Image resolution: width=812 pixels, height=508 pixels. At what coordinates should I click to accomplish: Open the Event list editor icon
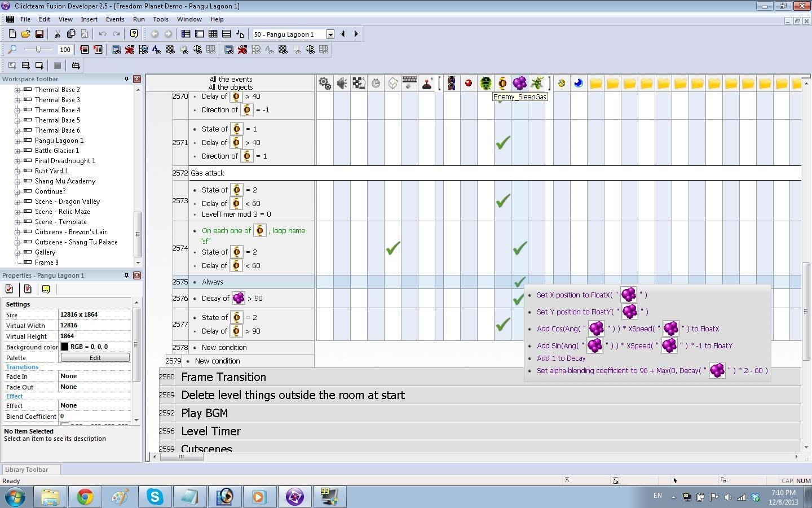point(226,34)
